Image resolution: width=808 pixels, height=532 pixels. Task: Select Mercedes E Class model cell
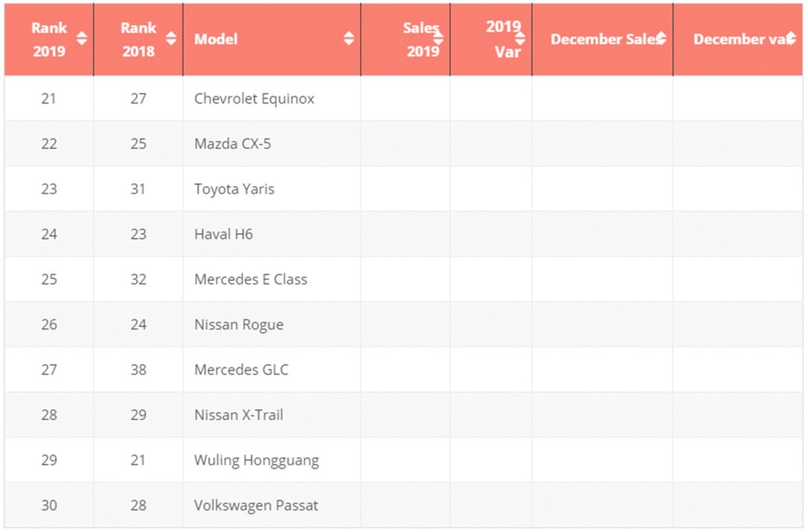click(x=251, y=279)
